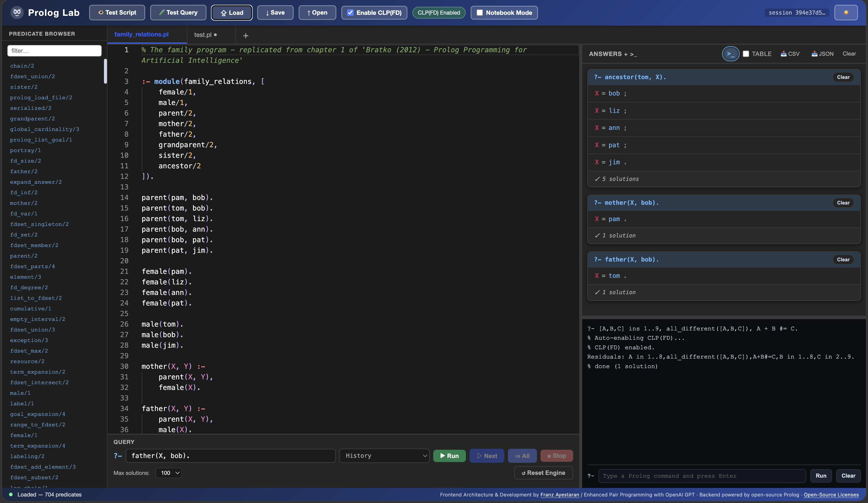This screenshot has height=503, width=868.
Task: Click line number 21 in the gutter
Action: (124, 272)
